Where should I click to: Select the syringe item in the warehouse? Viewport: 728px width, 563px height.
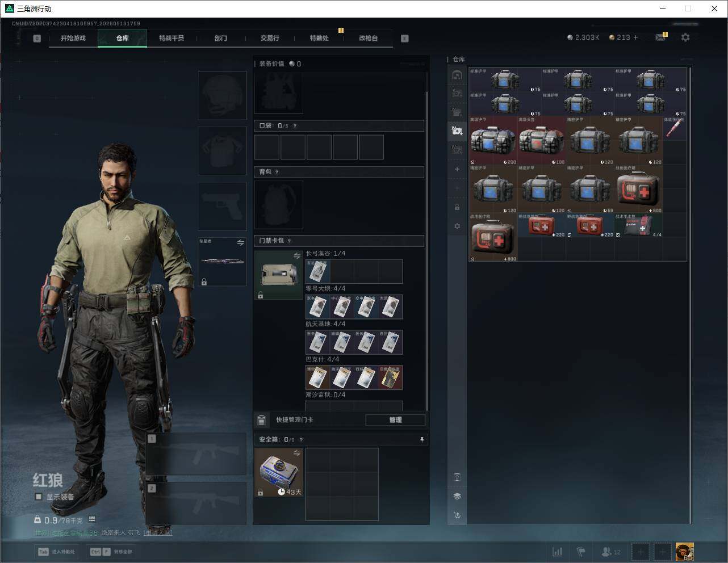(675, 128)
